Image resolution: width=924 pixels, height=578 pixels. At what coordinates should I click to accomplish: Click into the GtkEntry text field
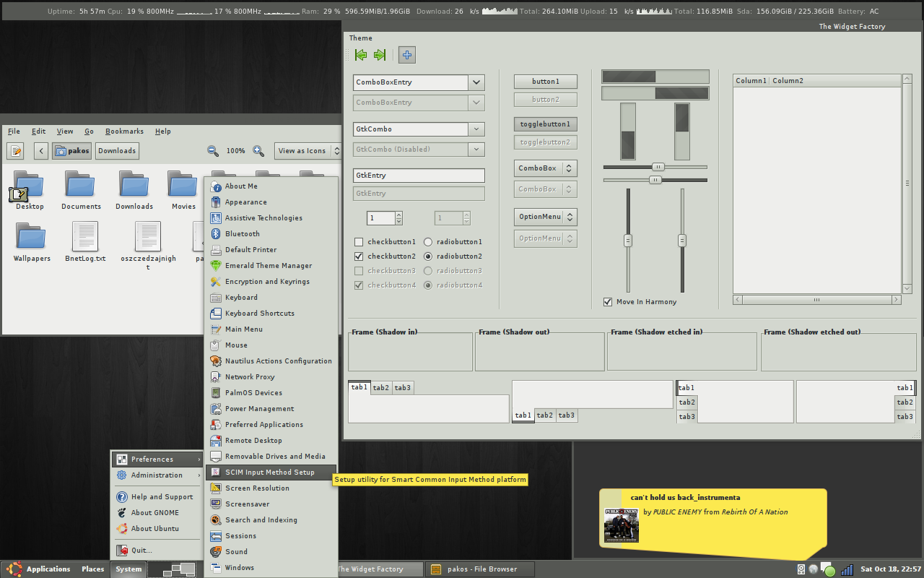[419, 176]
